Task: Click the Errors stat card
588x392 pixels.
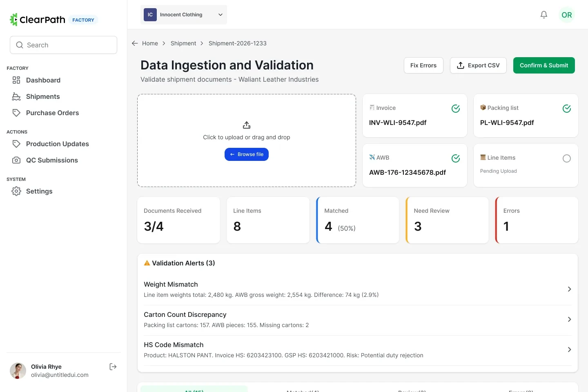Action: 537,220
